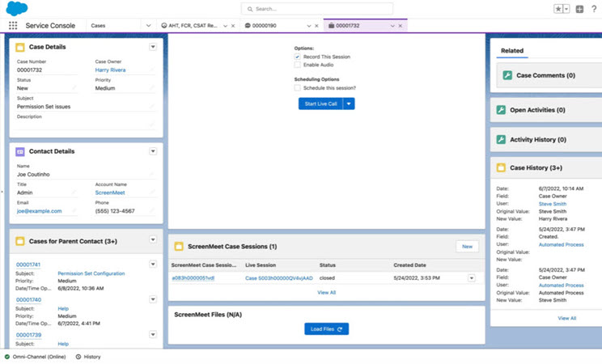Toggle Record This Session checkbox

click(x=297, y=57)
